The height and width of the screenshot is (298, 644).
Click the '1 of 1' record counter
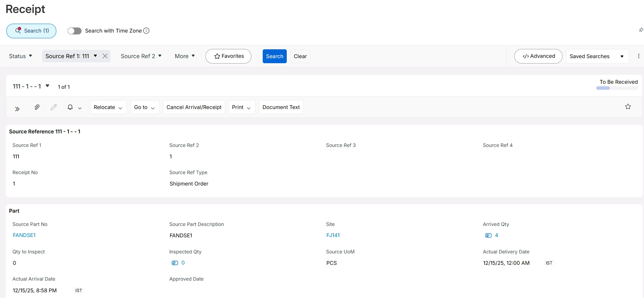tap(64, 87)
